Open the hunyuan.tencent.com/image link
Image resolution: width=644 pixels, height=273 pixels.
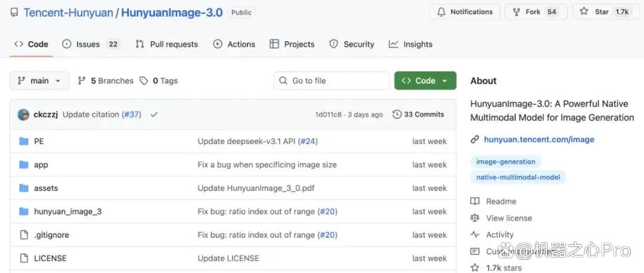(x=539, y=139)
